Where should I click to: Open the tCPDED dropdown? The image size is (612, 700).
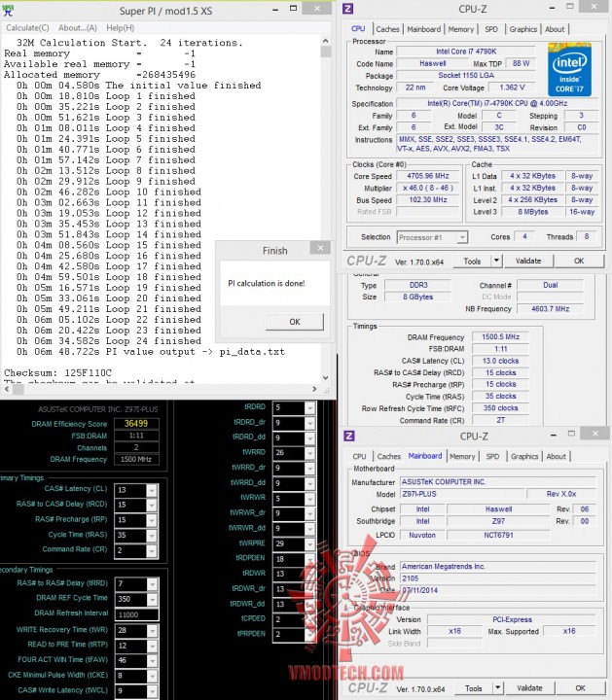(x=309, y=619)
